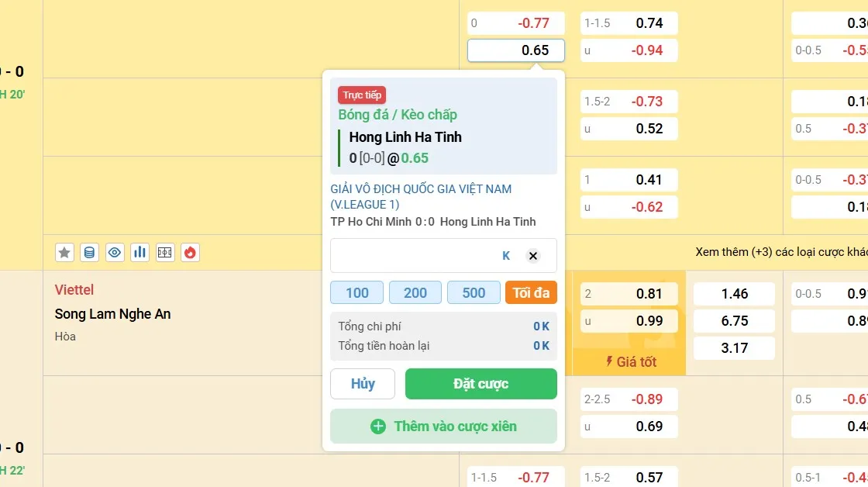Select the 200 quick stake chip

point(415,292)
